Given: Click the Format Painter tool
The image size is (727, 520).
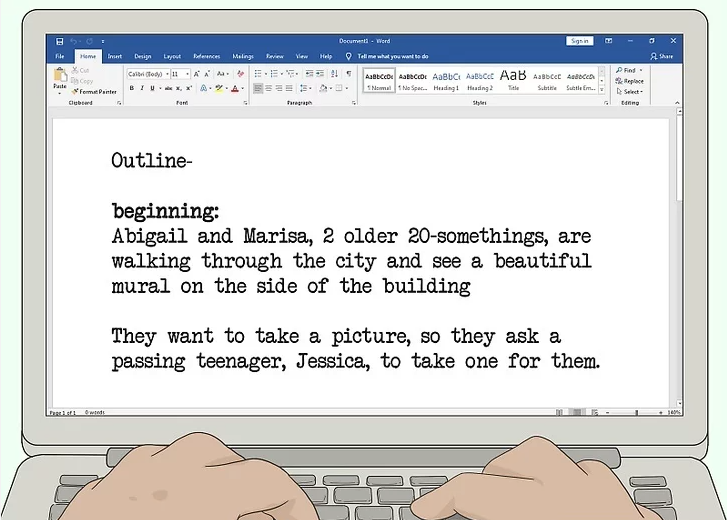Looking at the screenshot, I should [x=95, y=92].
